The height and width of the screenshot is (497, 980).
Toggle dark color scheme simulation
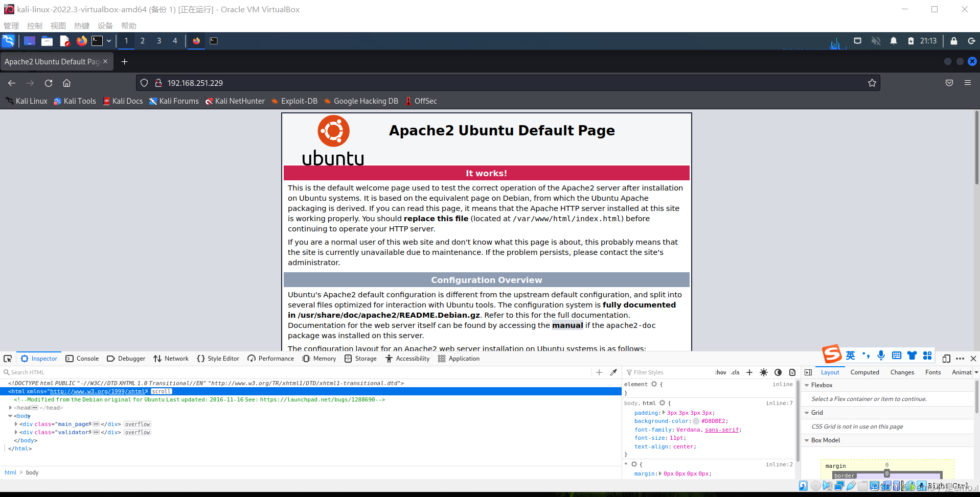(x=778, y=372)
